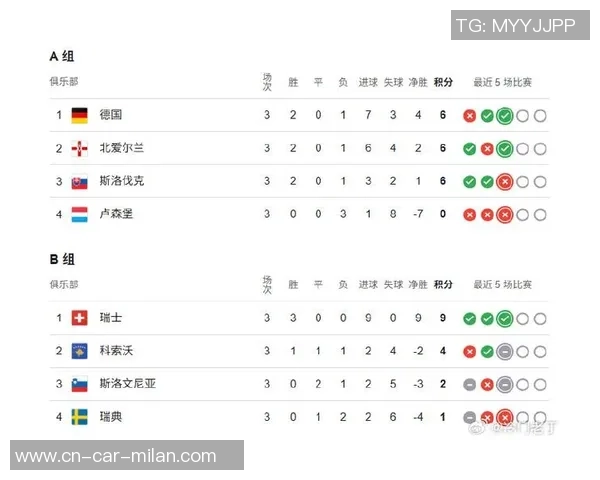Image resolution: width=600 pixels, height=480 pixels.
Task: Click the Switzerland flag icon
Action: [x=79, y=318]
